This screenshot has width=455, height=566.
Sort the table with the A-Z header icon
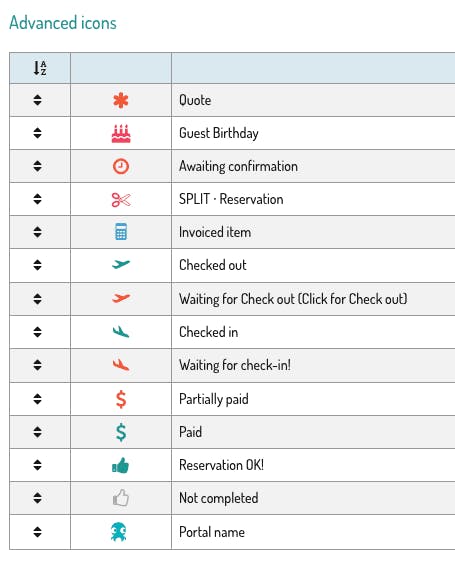40,68
